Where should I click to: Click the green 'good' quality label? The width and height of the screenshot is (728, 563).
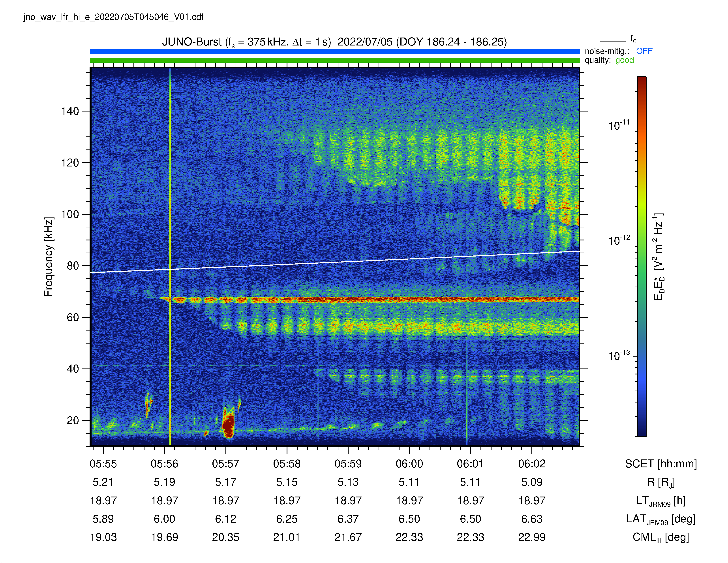tap(624, 60)
